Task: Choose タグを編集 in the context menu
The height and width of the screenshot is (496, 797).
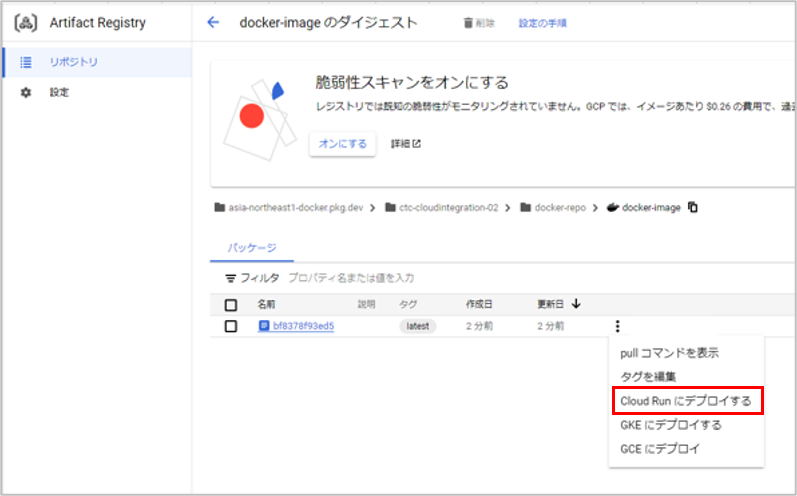Action: [x=648, y=377]
